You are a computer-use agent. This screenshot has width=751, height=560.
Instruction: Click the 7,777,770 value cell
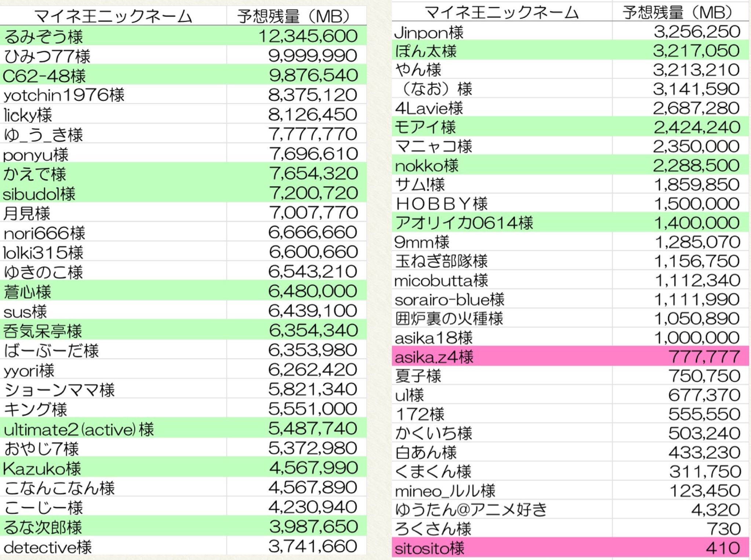tap(312, 134)
